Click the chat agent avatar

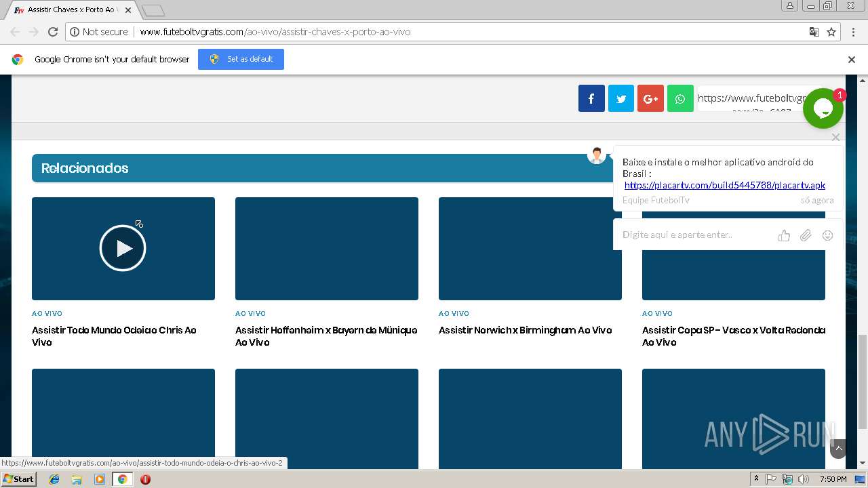pos(597,155)
